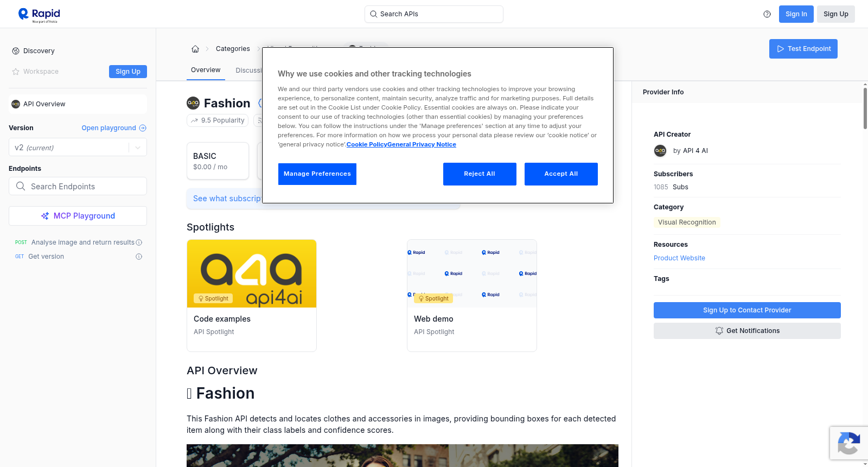Click the MCP Playground button
868x467 pixels.
pyautogui.click(x=78, y=216)
